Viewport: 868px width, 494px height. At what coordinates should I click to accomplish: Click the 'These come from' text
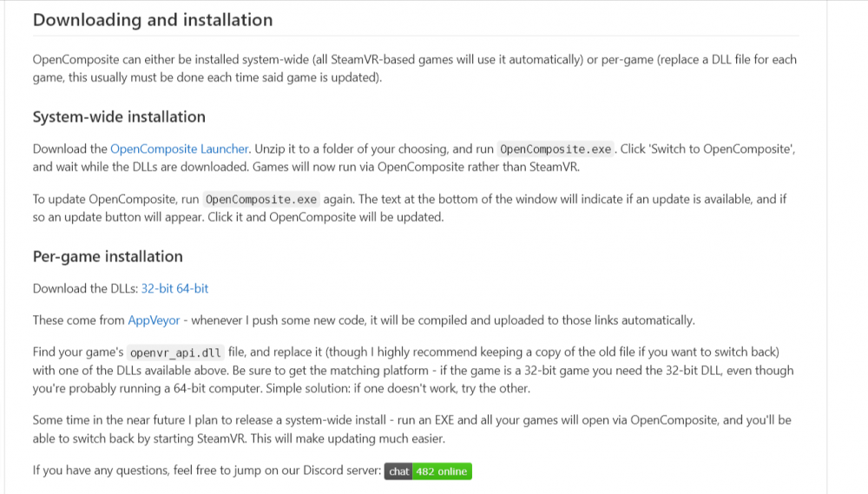click(78, 320)
